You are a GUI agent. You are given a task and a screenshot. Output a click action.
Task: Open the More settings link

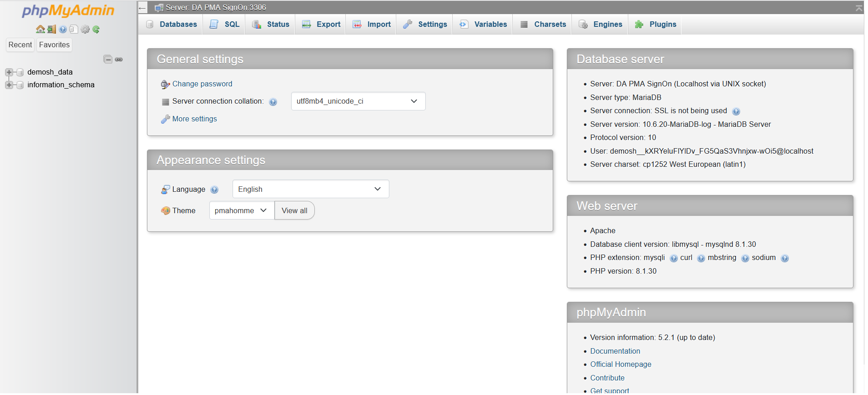click(194, 119)
